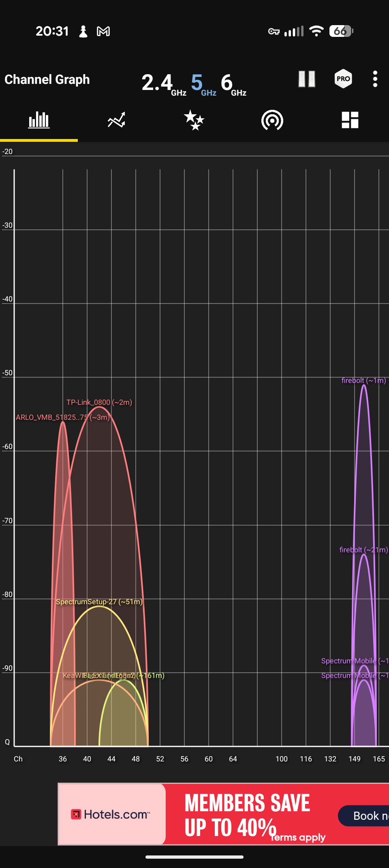Screen dimensions: 389x868
Task: Open the Access Points signal tab
Action: tap(272, 120)
